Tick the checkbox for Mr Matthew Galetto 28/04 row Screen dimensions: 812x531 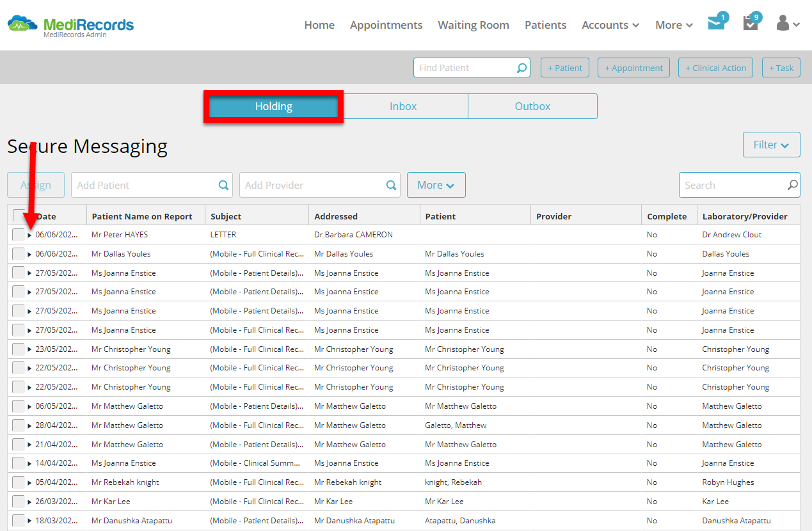[x=19, y=425]
